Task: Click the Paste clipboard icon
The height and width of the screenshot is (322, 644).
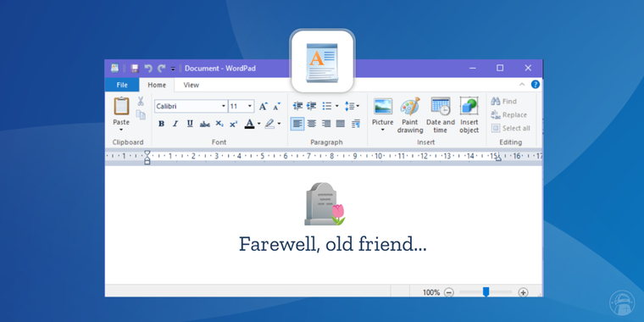Action: tap(121, 107)
